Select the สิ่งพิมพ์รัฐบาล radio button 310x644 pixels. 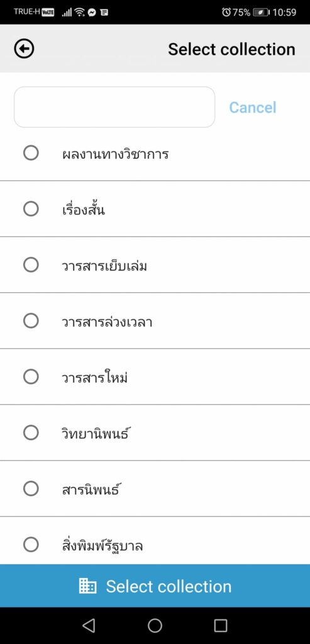point(31,545)
